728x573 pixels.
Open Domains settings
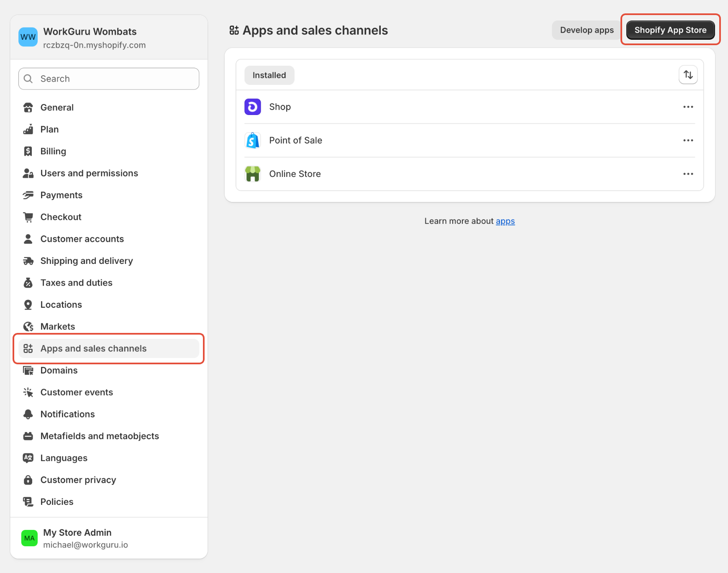pos(109,371)
